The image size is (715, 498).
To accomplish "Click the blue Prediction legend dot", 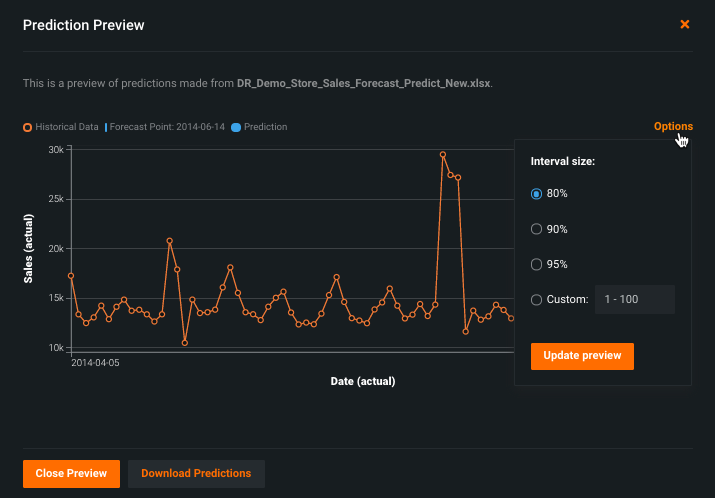I will click(236, 127).
